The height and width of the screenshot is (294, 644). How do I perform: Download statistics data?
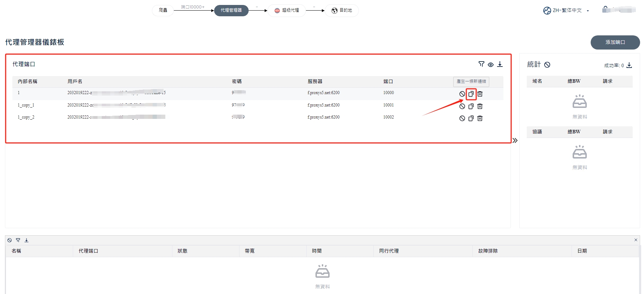pos(629,65)
